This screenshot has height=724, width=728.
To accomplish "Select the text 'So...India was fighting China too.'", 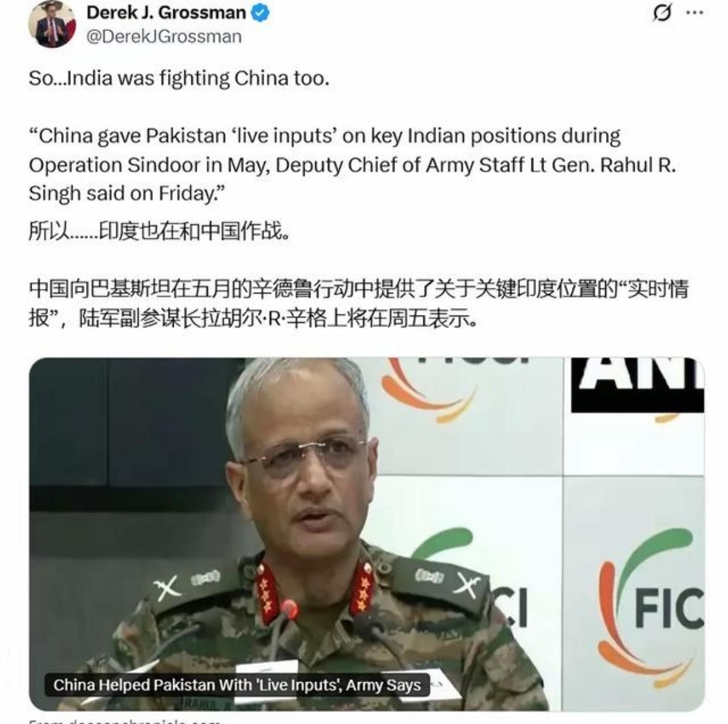I will (x=179, y=78).
